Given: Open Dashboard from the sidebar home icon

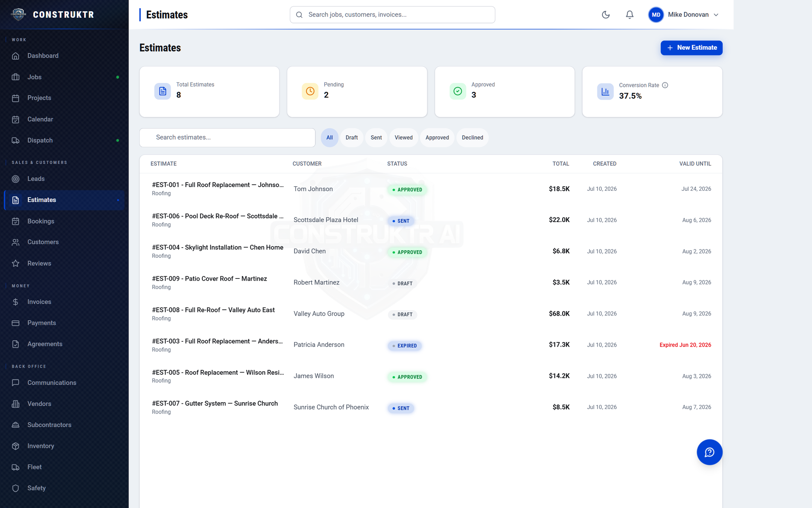Looking at the screenshot, I should 15,56.
